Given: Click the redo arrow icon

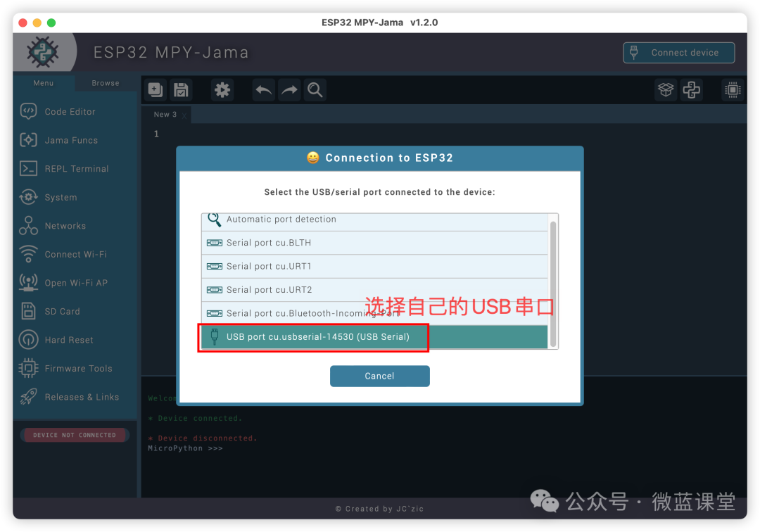Looking at the screenshot, I should point(289,89).
